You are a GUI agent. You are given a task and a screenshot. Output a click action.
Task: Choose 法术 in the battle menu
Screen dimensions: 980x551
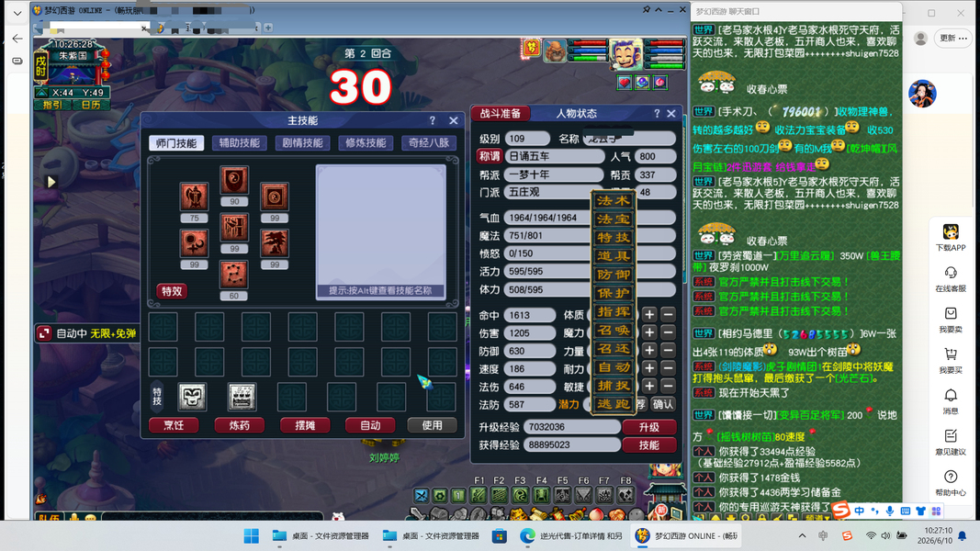614,200
